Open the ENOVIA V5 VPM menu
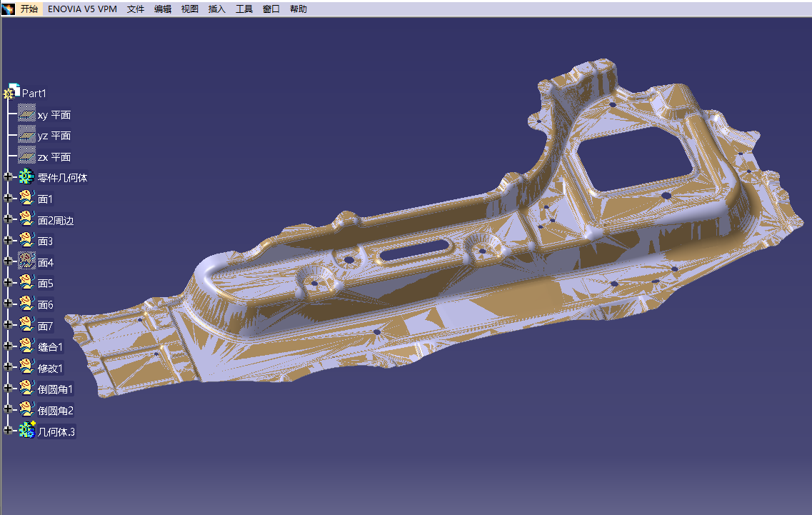 82,9
